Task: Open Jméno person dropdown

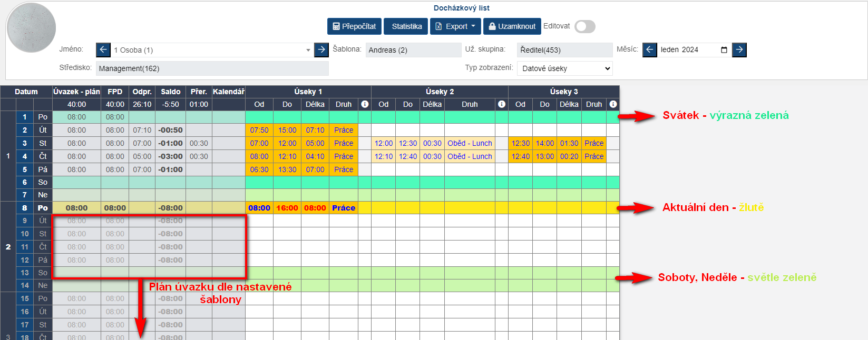Action: [211, 50]
